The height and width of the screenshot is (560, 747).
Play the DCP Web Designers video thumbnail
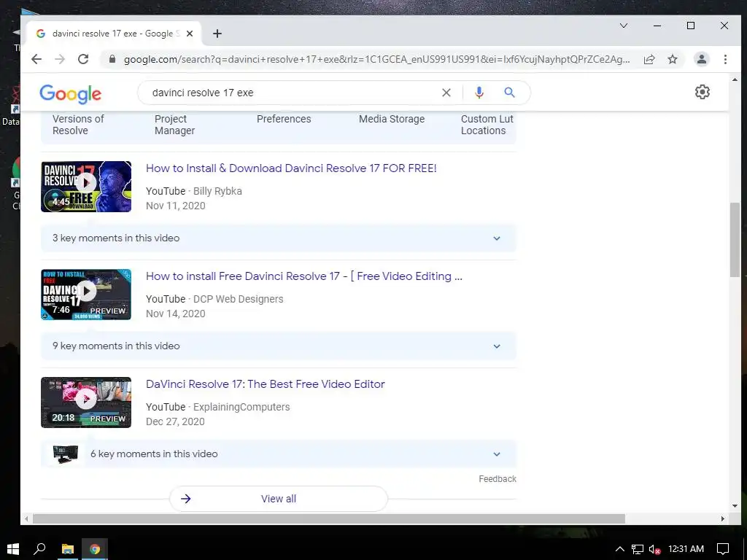click(86, 295)
